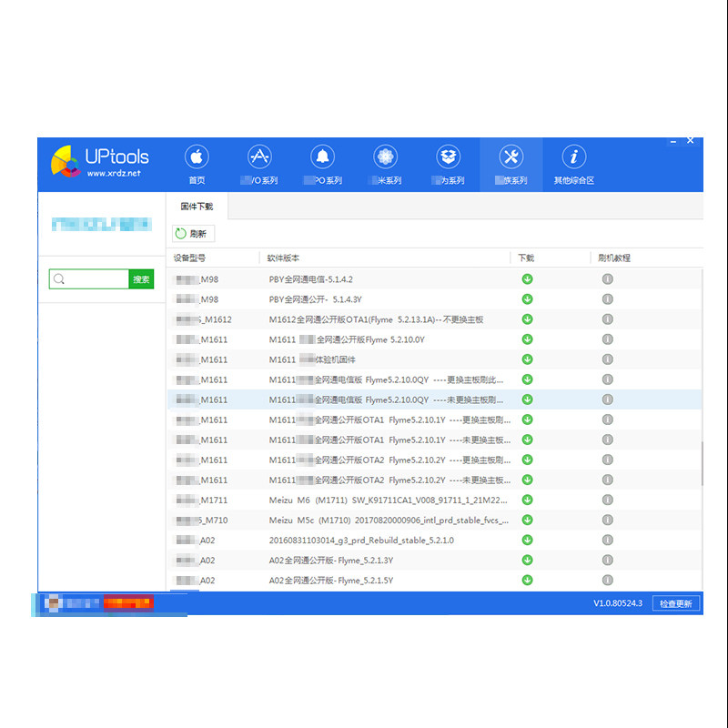Download 20160831103014_g3_prd_Rebuild_stable_5.2.1.0 firmware
728x728 pixels.
coord(527,540)
